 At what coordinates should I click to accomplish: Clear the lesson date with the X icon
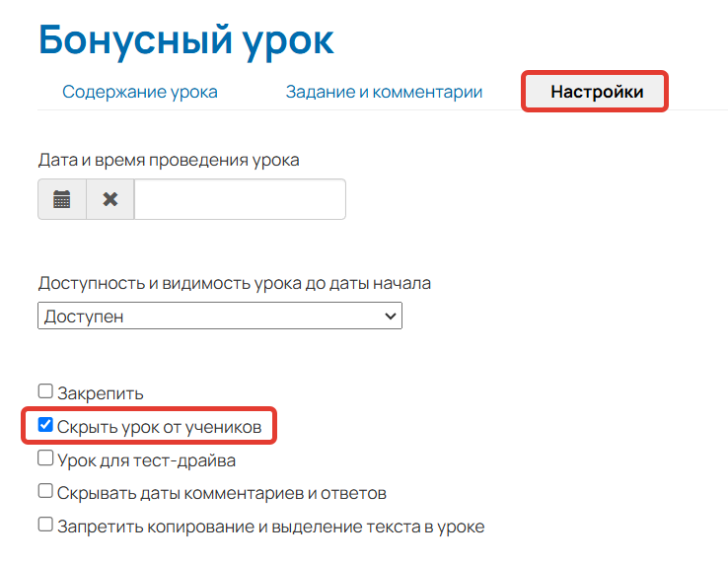point(110,199)
